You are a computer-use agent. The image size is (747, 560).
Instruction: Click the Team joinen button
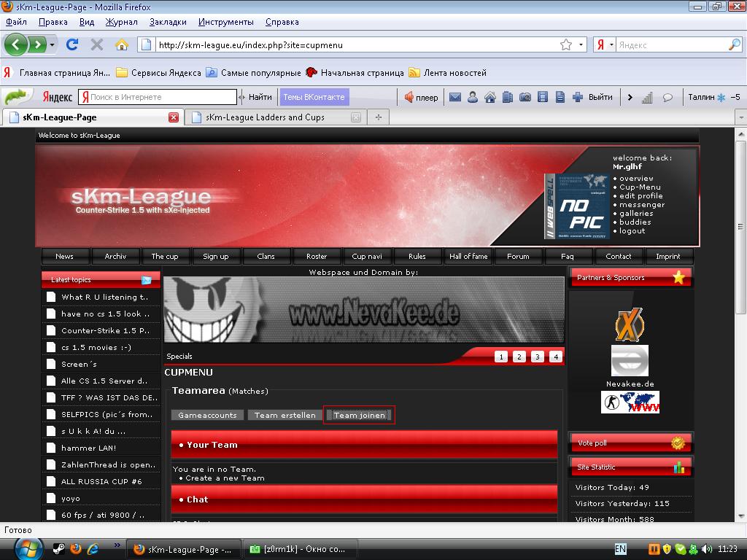[x=359, y=415]
